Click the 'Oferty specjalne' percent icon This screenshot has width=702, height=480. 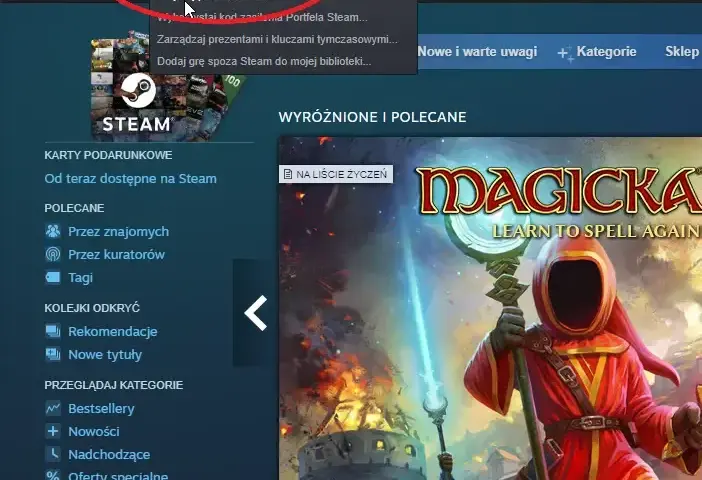[x=53, y=475]
